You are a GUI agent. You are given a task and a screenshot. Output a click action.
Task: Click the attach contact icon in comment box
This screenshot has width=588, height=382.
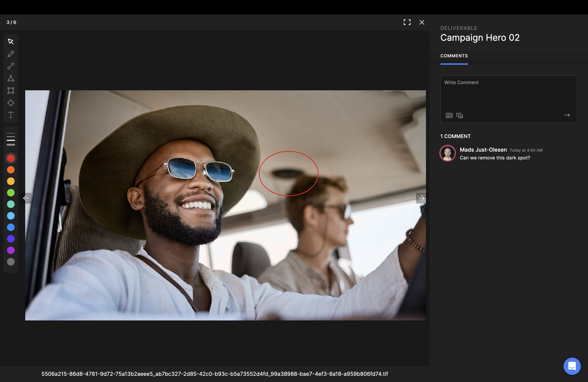[449, 115]
